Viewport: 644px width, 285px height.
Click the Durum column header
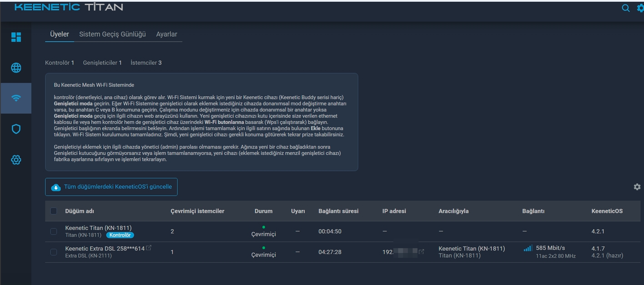[x=263, y=211]
